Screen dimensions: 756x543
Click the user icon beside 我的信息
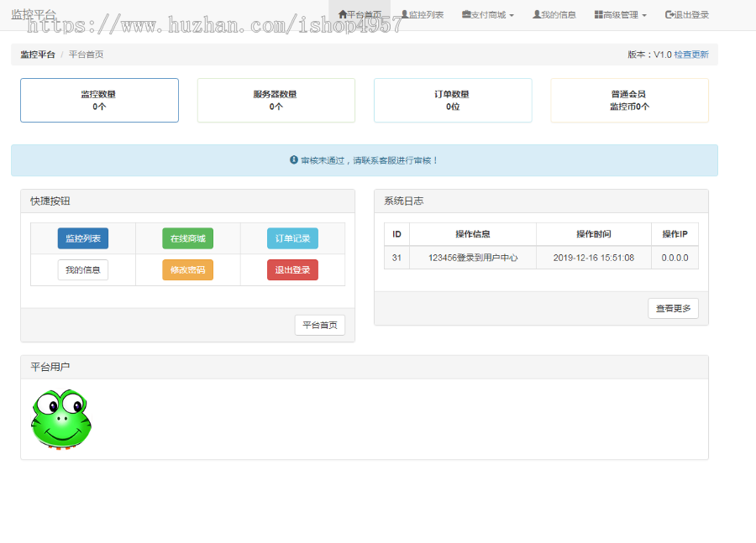pos(535,13)
